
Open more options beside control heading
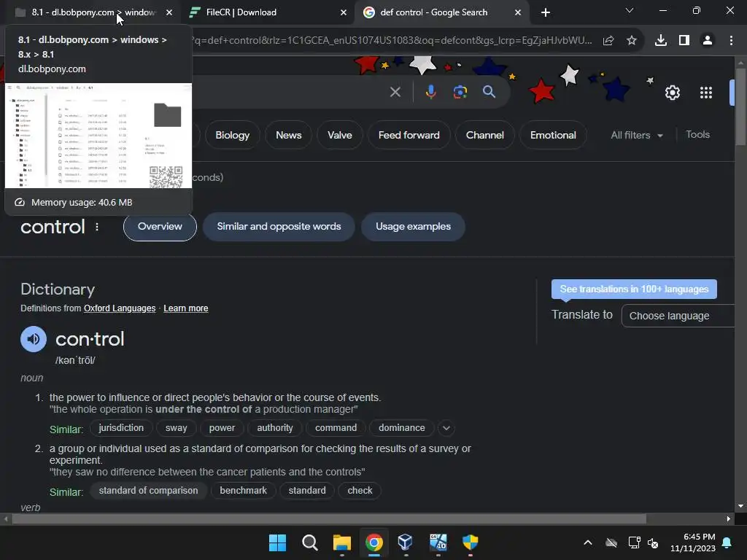click(97, 227)
